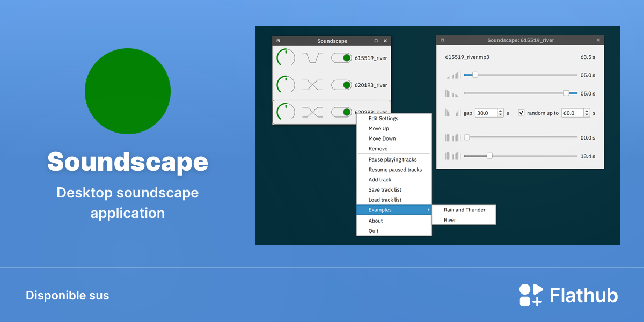644x322 pixels.
Task: Choose Load track list
Action: [394, 200]
